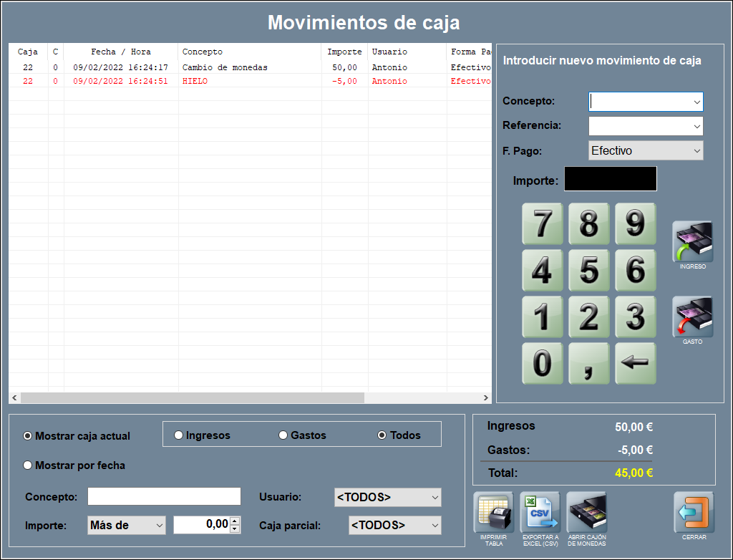This screenshot has width=733, height=560.
Task: Click the table's horizontal scrollbar
Action: (192, 397)
